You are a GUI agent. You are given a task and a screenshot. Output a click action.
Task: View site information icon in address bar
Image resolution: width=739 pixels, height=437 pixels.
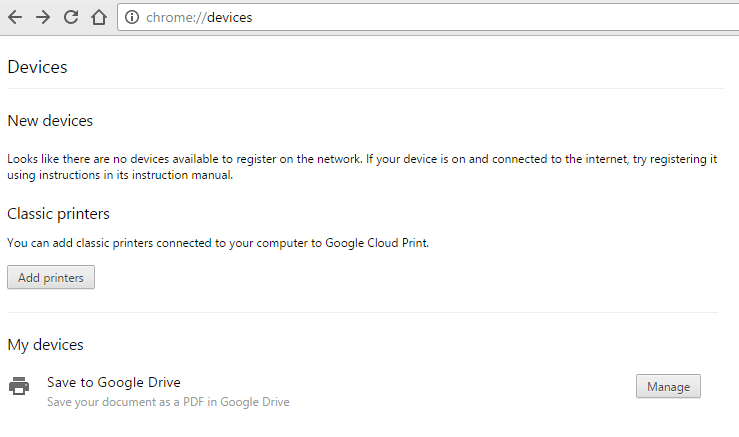133,17
